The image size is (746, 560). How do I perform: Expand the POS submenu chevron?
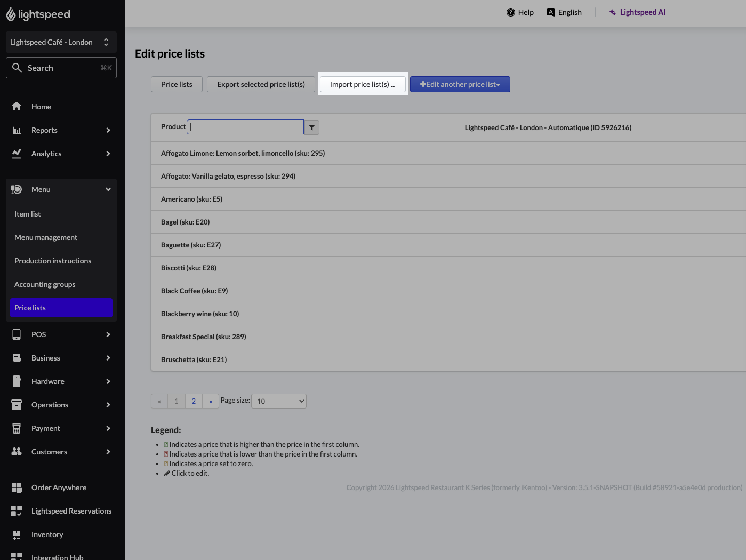tap(108, 334)
